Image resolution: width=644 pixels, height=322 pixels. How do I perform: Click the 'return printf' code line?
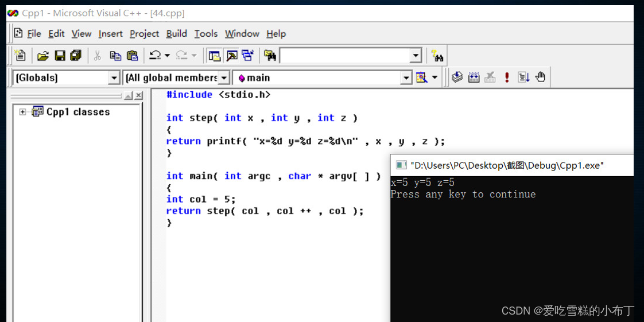(305, 141)
